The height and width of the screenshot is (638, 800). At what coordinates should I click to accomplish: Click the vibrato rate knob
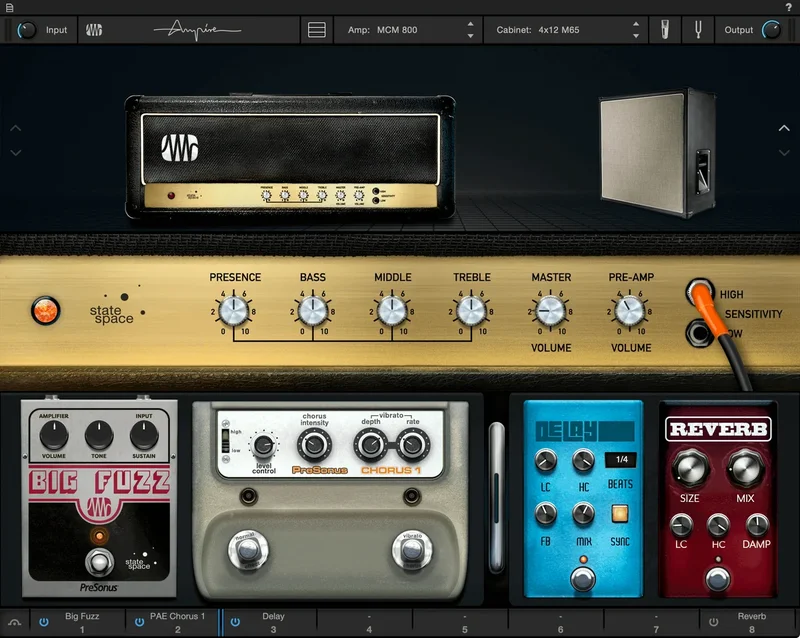[x=412, y=445]
